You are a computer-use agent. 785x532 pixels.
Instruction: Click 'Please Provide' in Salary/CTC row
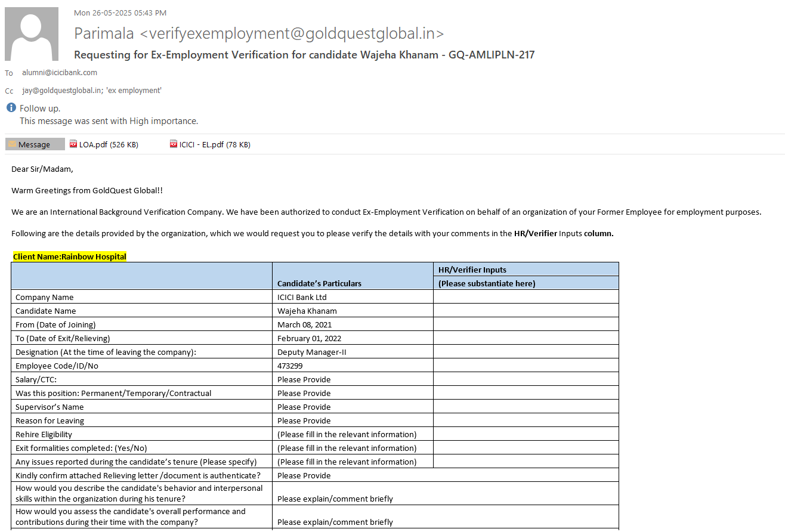(x=304, y=379)
